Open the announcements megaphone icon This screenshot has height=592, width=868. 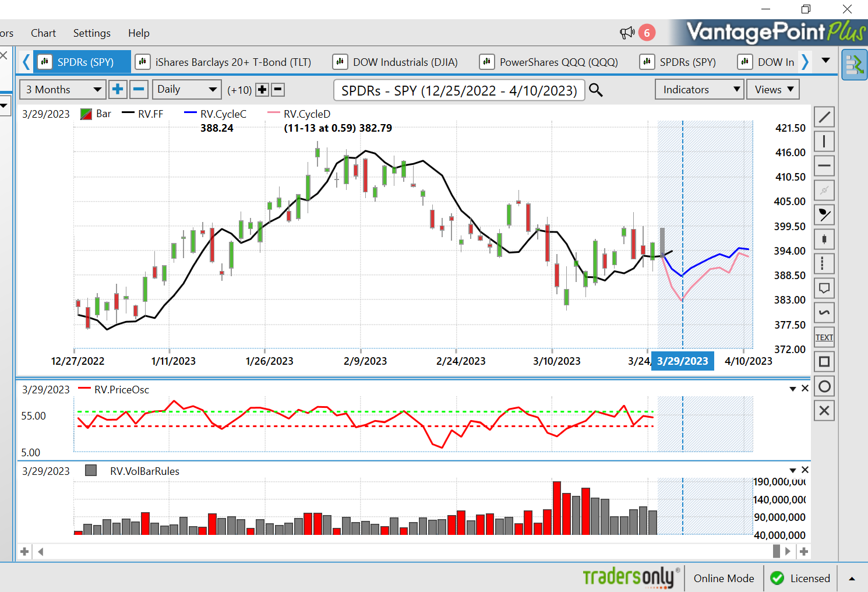(x=627, y=33)
